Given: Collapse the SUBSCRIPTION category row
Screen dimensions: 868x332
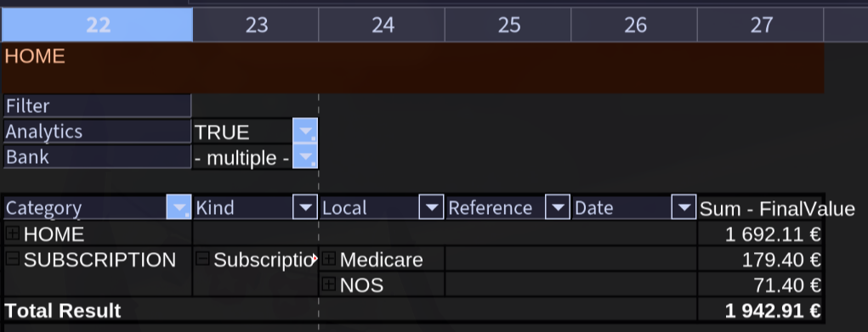Looking at the screenshot, I should click(12, 258).
